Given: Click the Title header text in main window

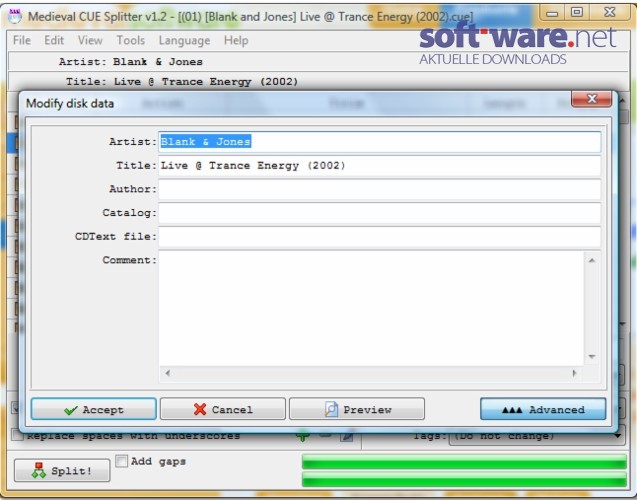Looking at the screenshot, I should (x=182, y=82).
